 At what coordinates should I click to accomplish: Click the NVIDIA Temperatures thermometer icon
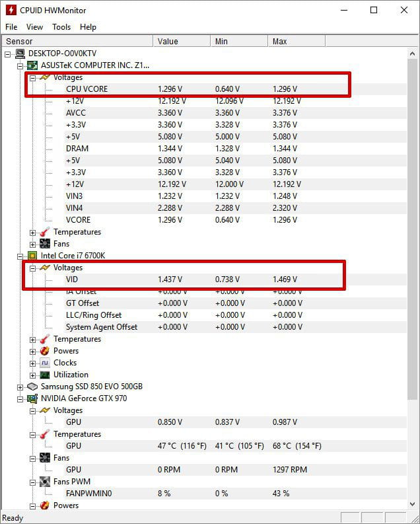pyautogui.click(x=45, y=434)
